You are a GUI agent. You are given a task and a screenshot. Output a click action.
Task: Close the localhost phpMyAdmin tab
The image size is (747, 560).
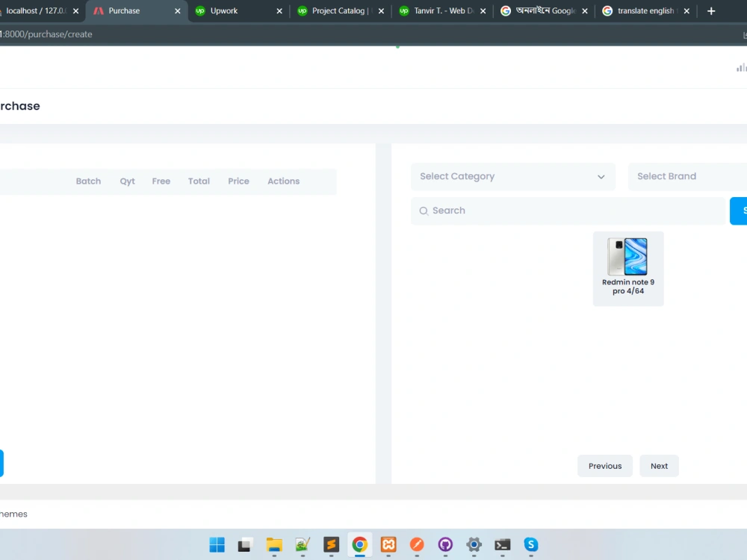pyautogui.click(x=75, y=11)
